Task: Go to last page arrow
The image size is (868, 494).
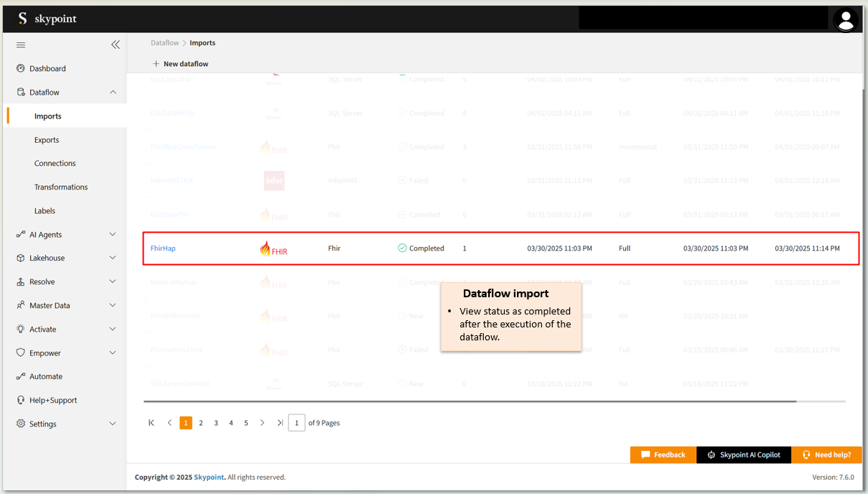Action: point(280,423)
